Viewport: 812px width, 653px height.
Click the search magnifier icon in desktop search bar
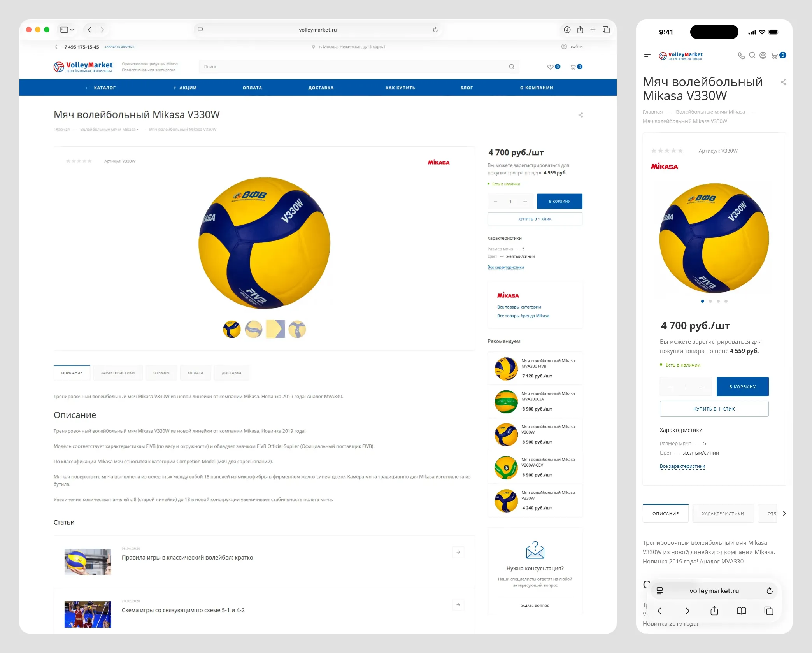pos(512,67)
